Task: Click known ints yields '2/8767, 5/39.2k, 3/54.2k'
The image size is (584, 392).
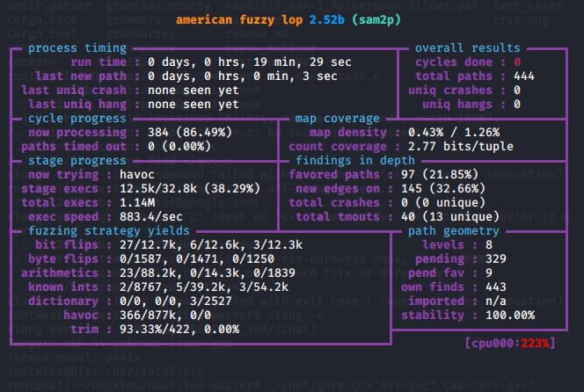Action: pyautogui.click(x=204, y=287)
